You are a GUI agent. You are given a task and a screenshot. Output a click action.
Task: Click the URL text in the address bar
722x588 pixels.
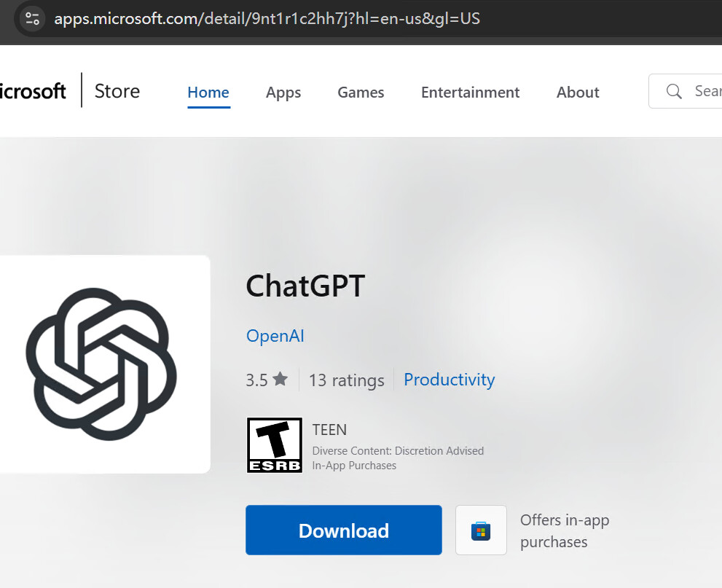[267, 19]
